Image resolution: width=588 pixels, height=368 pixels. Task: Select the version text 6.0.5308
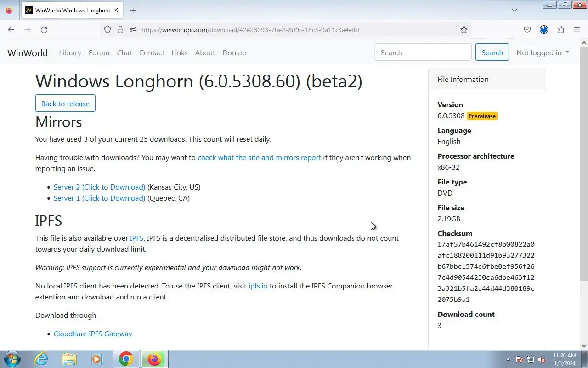point(451,116)
